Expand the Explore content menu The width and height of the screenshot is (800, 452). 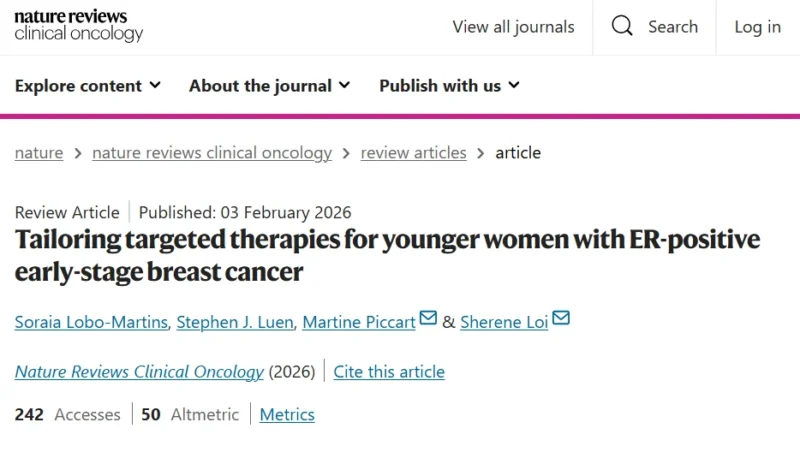88,86
